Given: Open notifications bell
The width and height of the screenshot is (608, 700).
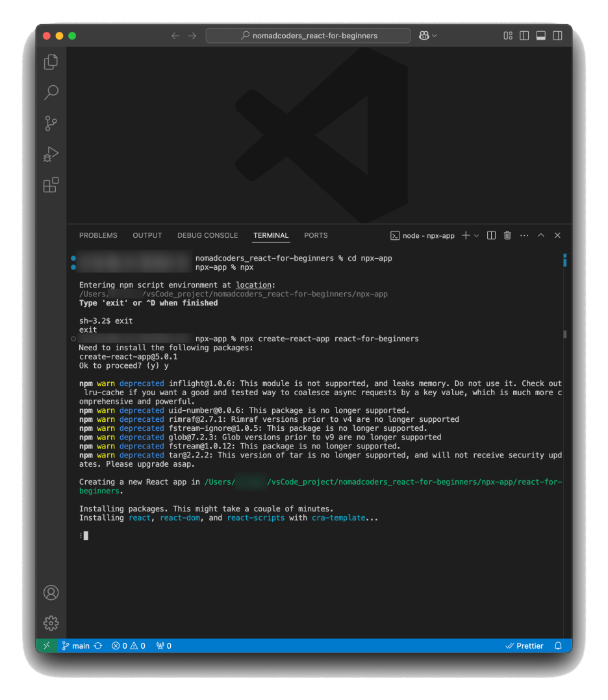Looking at the screenshot, I should pos(557,645).
